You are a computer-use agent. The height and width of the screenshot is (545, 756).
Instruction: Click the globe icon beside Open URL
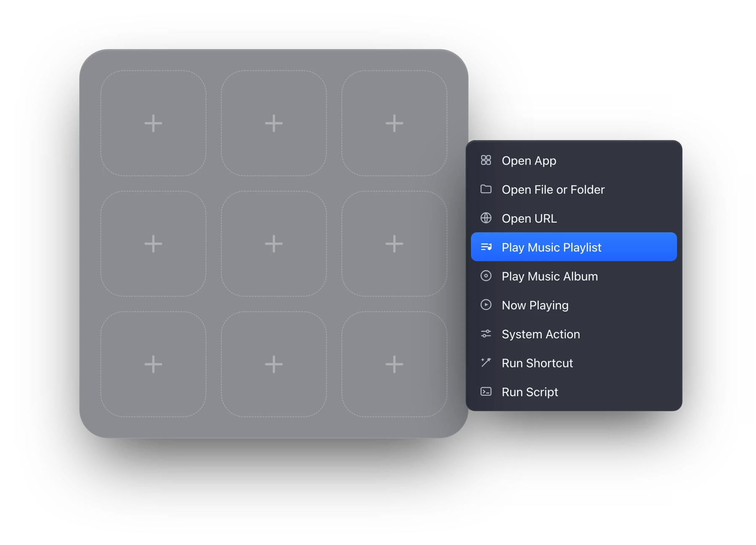[x=486, y=218]
